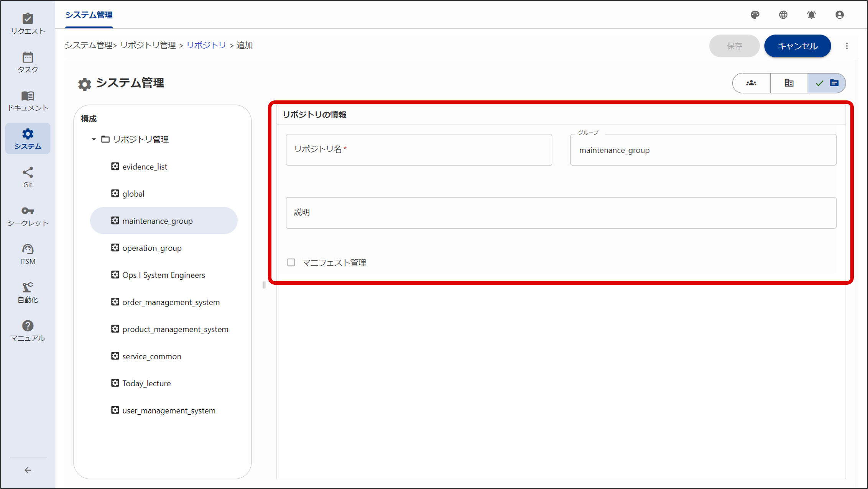Screen dimensions: 868x489
Task: Select the Git icon in the left sidebar
Action: click(x=28, y=176)
